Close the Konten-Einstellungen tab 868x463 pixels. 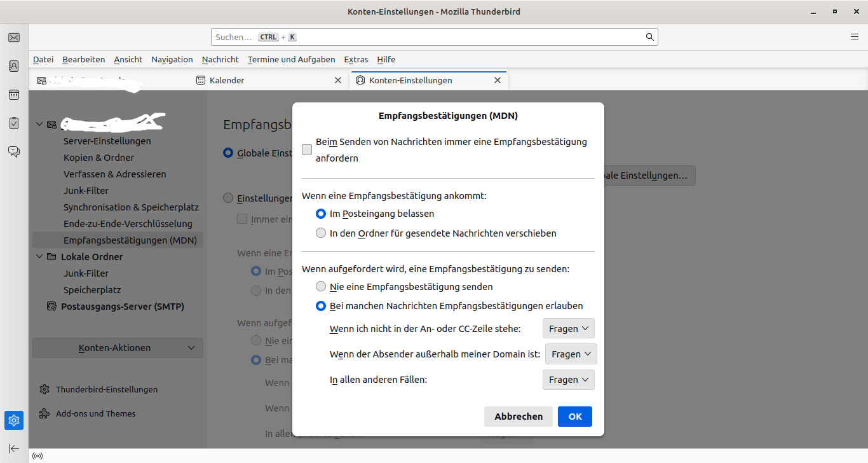click(x=498, y=80)
